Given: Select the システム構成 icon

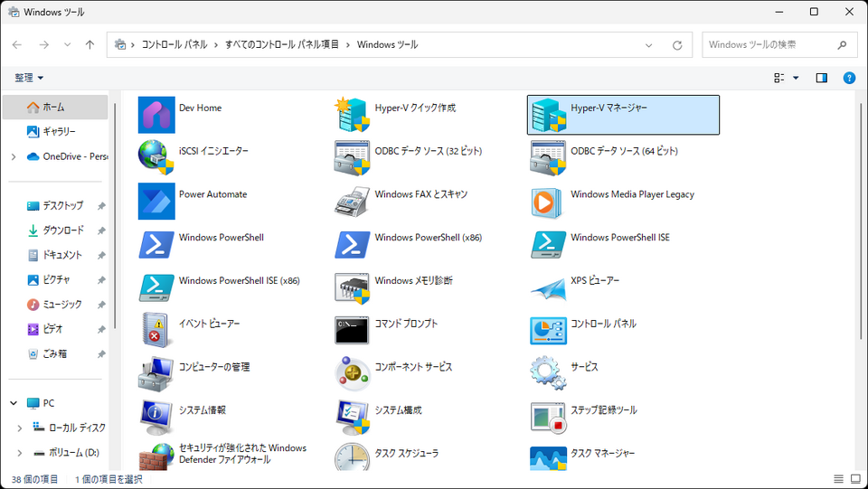Looking at the screenshot, I should [x=352, y=417].
